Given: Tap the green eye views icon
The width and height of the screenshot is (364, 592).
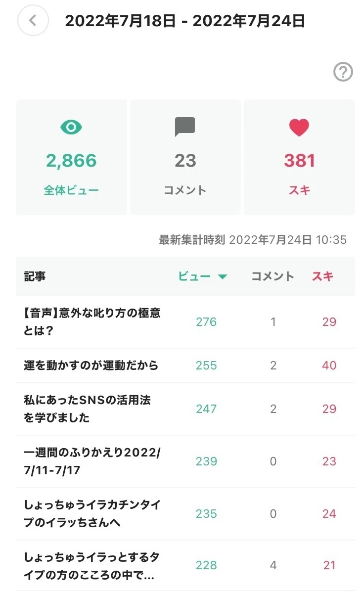Looking at the screenshot, I should 71,127.
